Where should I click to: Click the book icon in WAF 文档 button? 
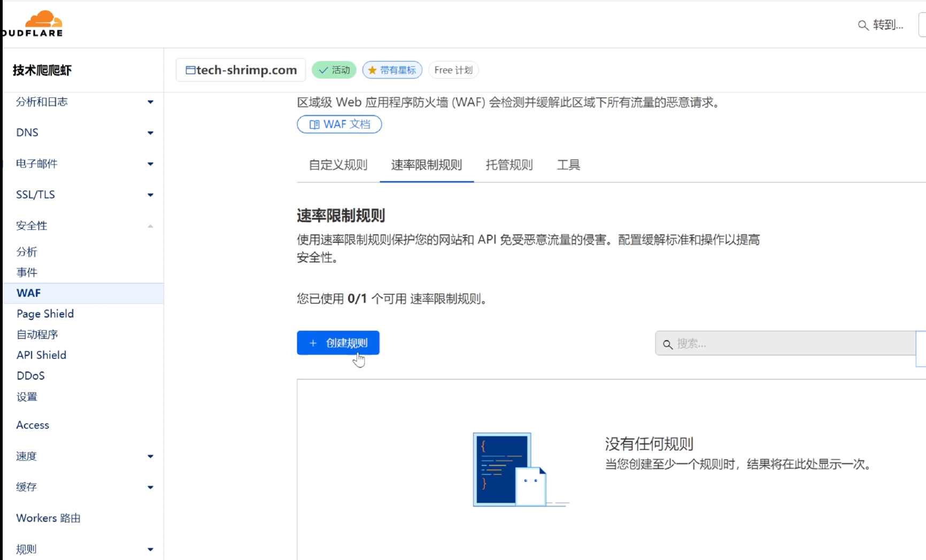coord(314,125)
